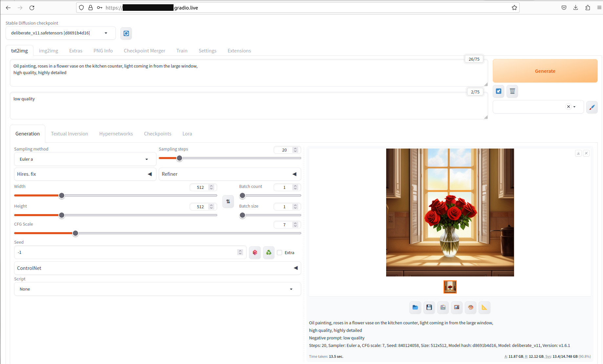603x364 pixels.
Task: Download the image as a zip archive
Action: (443, 307)
